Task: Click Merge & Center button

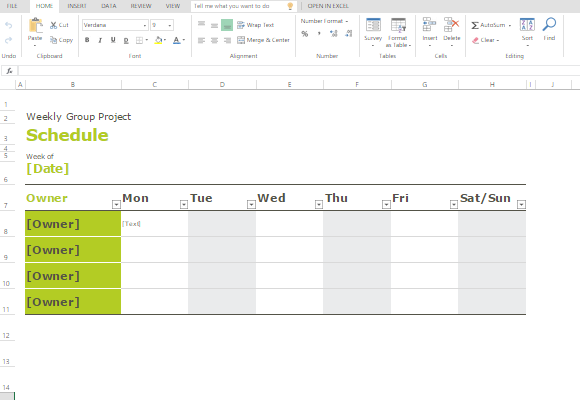Action: 263,40
